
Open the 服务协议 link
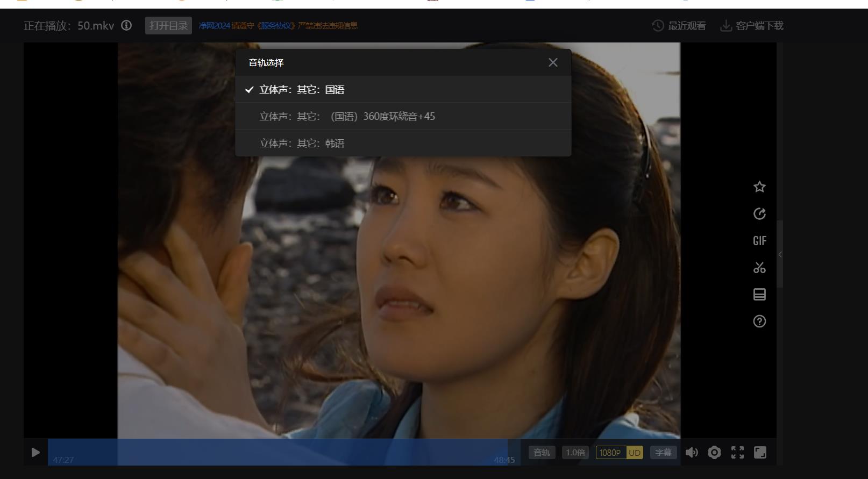click(277, 25)
